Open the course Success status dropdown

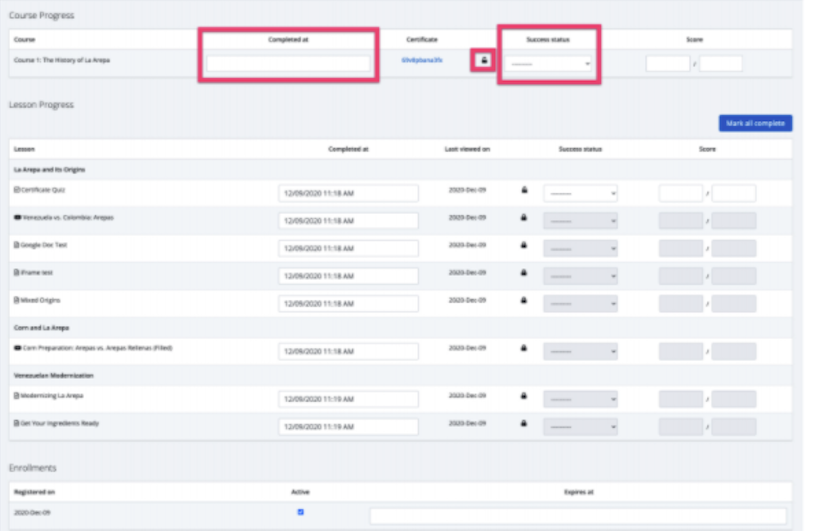click(x=548, y=63)
